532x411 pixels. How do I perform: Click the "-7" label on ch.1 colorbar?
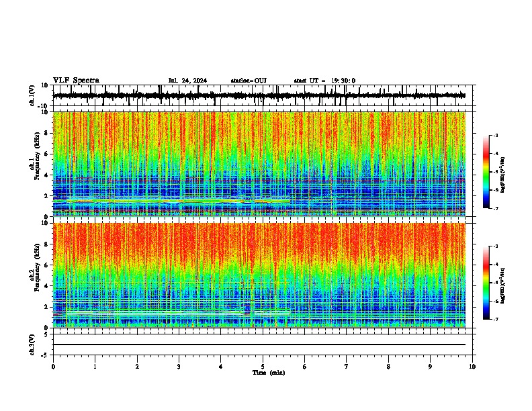(x=495, y=208)
